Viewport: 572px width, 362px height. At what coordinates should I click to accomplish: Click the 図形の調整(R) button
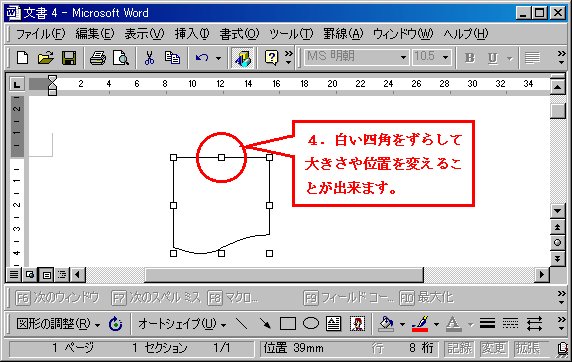click(58, 324)
